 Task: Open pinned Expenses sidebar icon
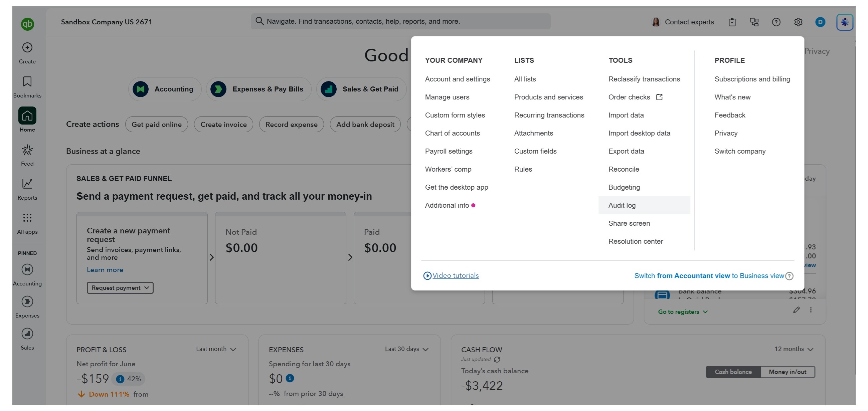click(x=27, y=301)
